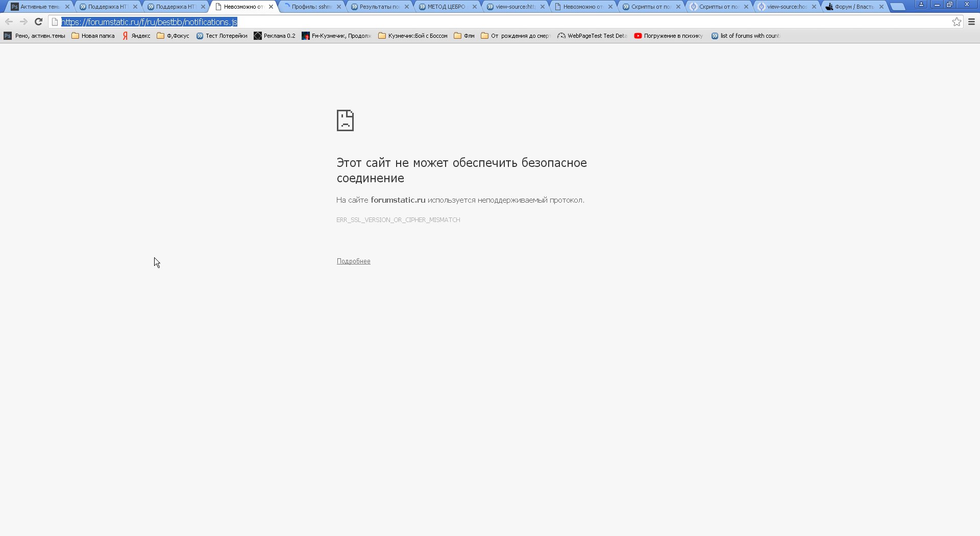Open the 'Флм' bookmarks folder
This screenshot has width=980, height=536.
tap(464, 36)
